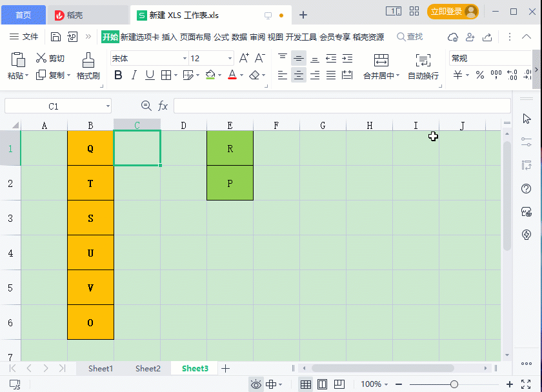Open the 文件 menu button
Image resolution: width=542 pixels, height=392 pixels.
click(24, 37)
